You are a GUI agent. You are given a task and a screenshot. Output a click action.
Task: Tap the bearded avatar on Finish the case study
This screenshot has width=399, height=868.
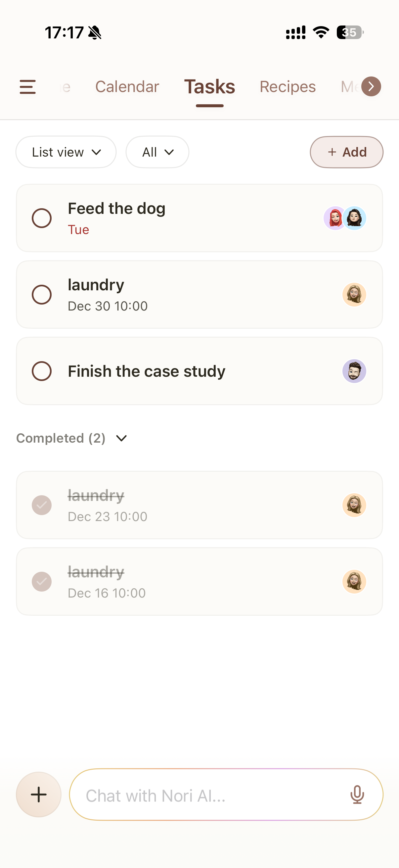[354, 371]
